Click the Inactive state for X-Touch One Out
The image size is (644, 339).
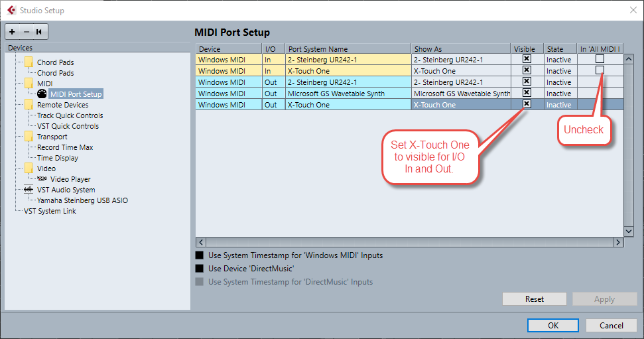(x=560, y=105)
